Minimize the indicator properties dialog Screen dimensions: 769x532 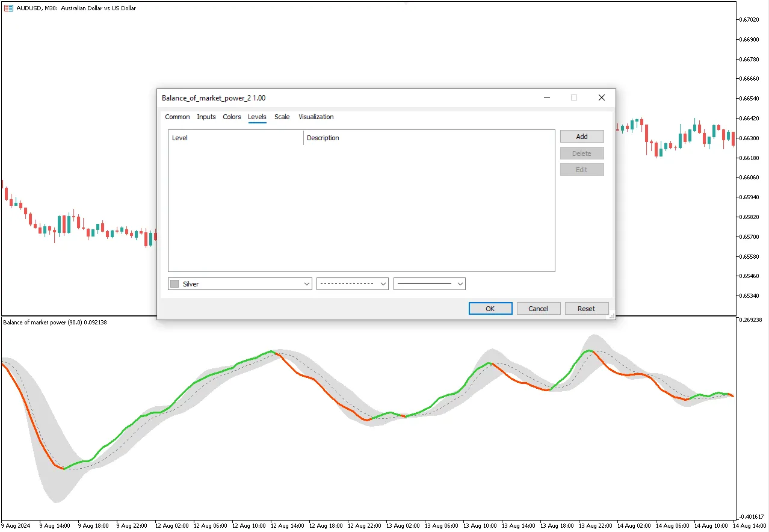pos(546,97)
